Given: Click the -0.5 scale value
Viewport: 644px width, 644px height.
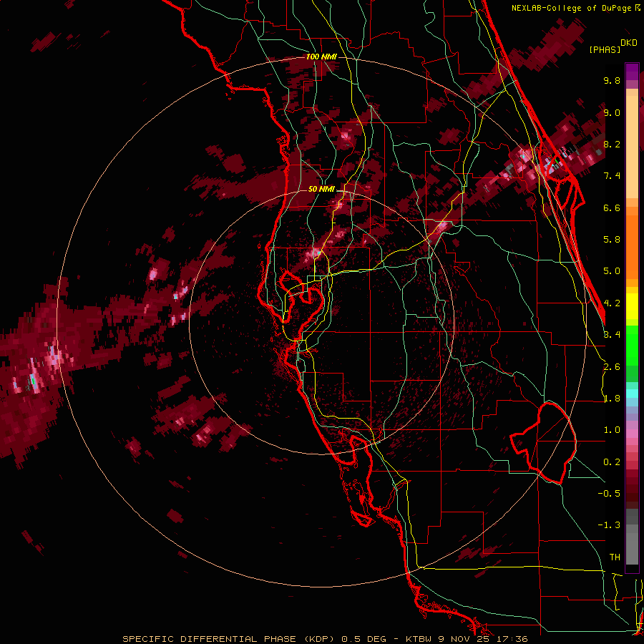Looking at the screenshot, I should (609, 494).
